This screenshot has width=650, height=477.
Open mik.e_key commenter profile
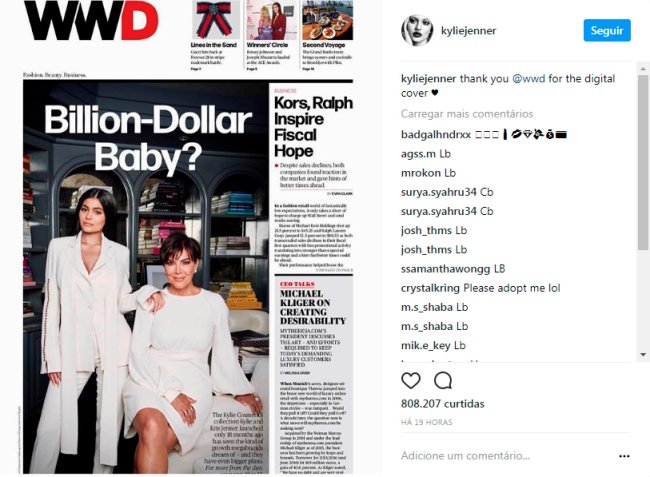point(425,346)
